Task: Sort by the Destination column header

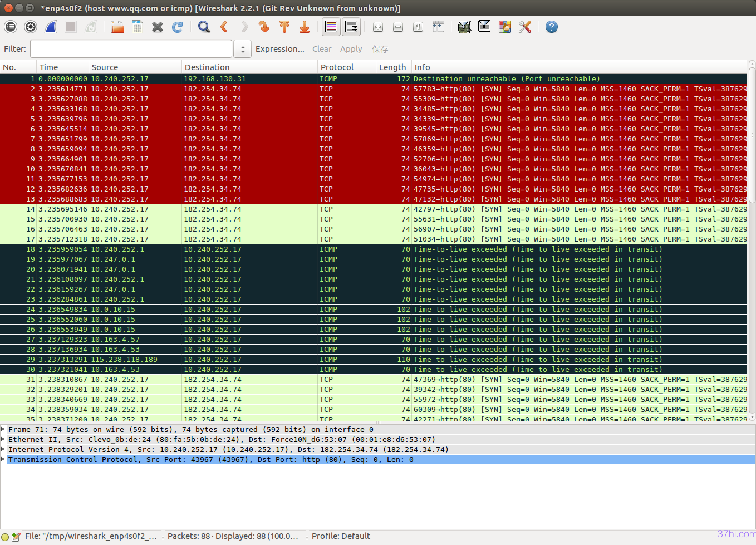Action: point(250,67)
